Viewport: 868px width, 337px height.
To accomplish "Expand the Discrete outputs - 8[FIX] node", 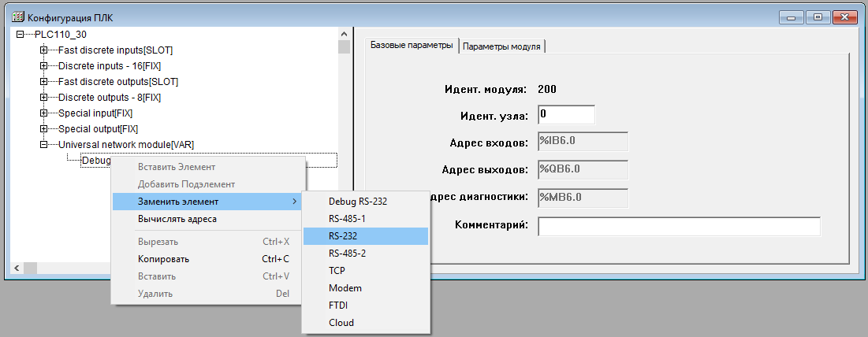I will [44, 97].
